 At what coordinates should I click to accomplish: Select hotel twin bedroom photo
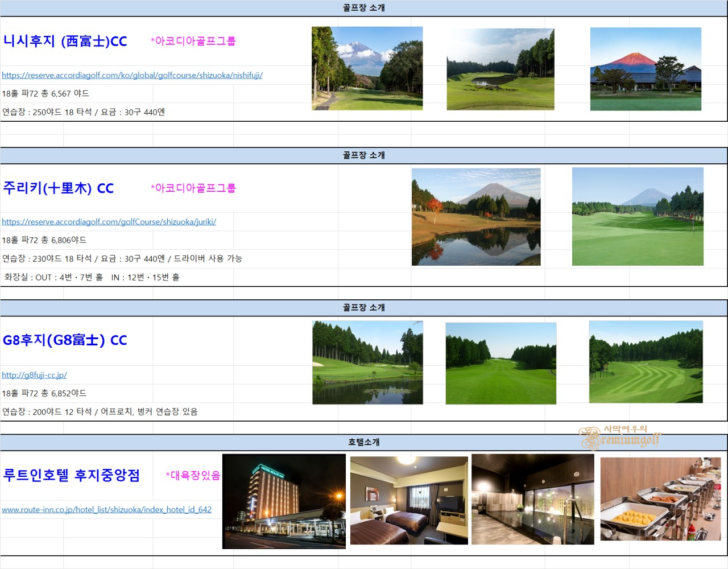[409, 501]
